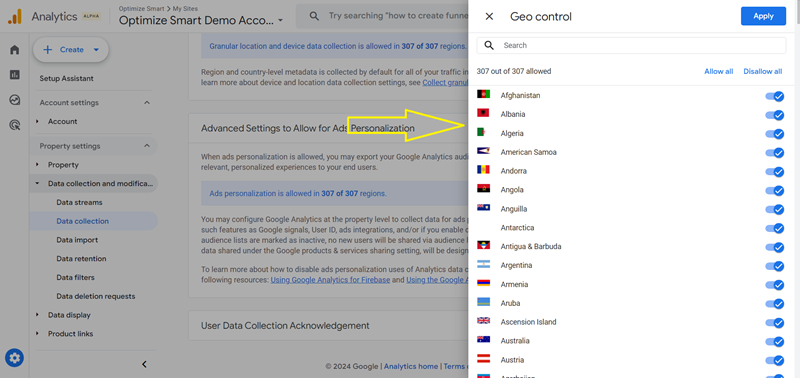The image size is (800, 378).
Task: Turn off the Algeria toggle
Action: click(774, 134)
